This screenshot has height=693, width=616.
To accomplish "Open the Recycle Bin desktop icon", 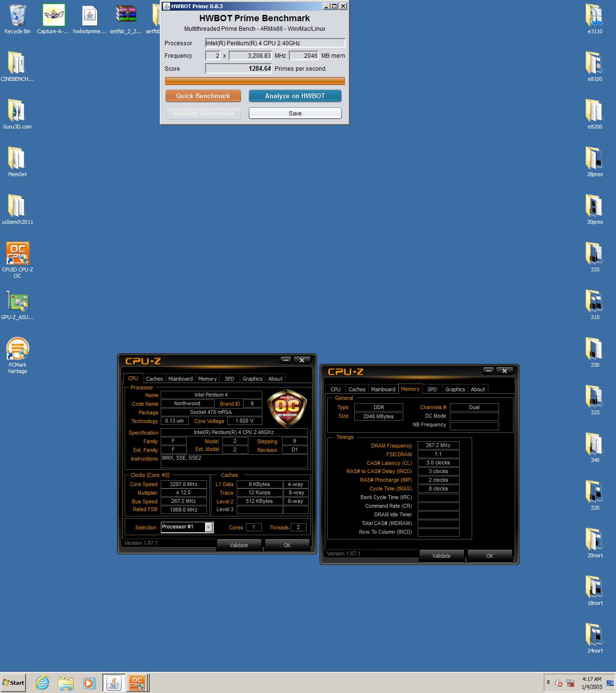I will pos(17,19).
